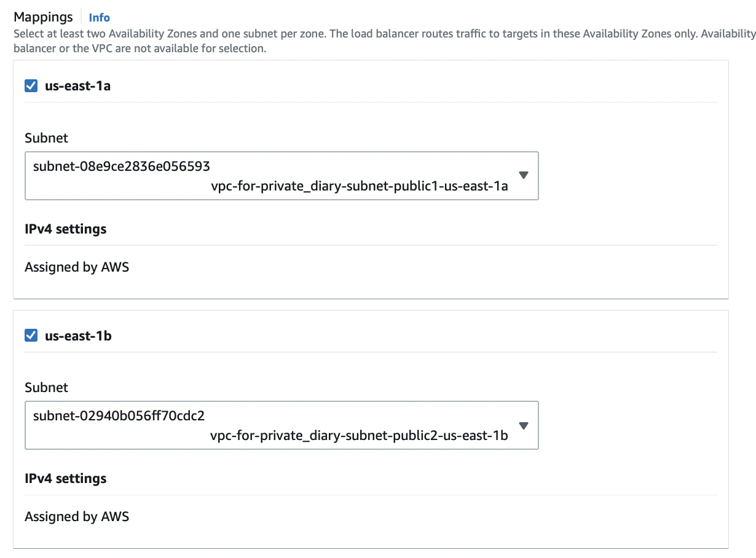
Task: Click the subnet-public2-us-east-1b name text
Action: click(x=359, y=436)
